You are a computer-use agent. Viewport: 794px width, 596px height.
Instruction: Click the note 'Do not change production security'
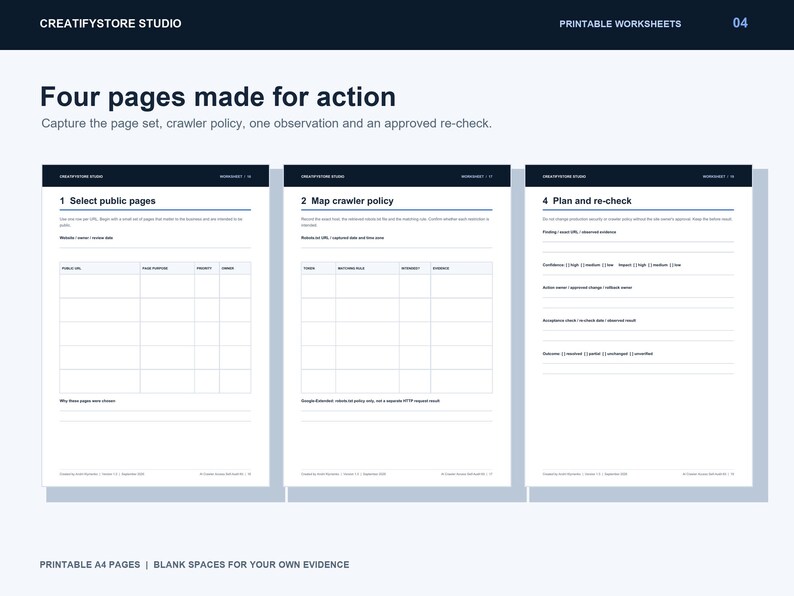[637, 219]
